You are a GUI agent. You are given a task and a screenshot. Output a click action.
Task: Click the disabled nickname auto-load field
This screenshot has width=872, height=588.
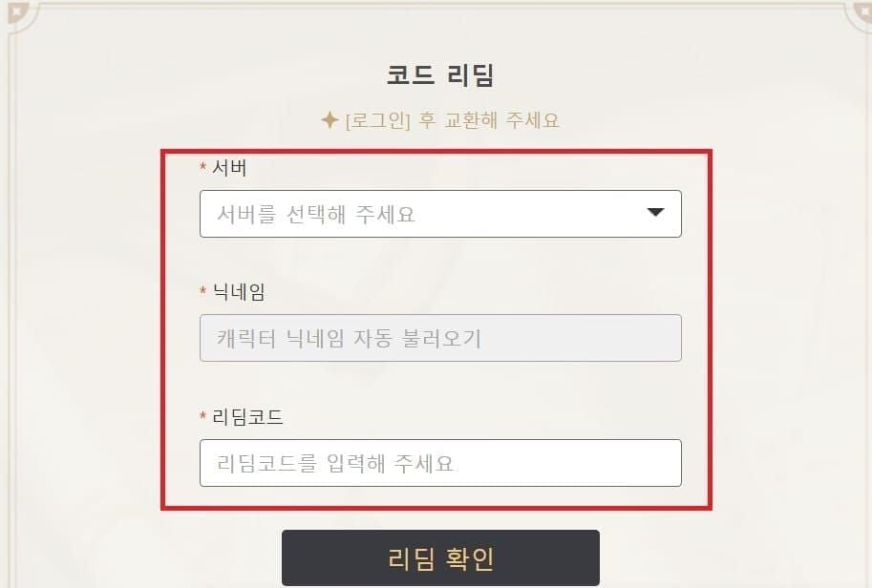point(439,338)
